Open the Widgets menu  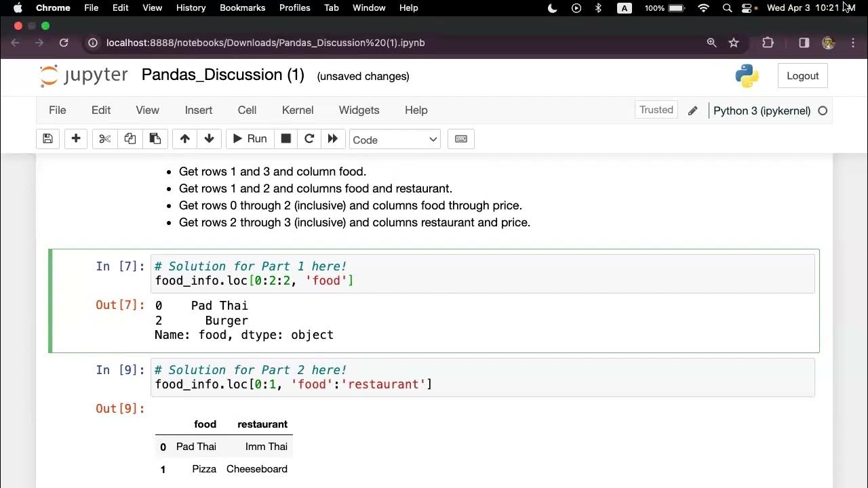359,110
